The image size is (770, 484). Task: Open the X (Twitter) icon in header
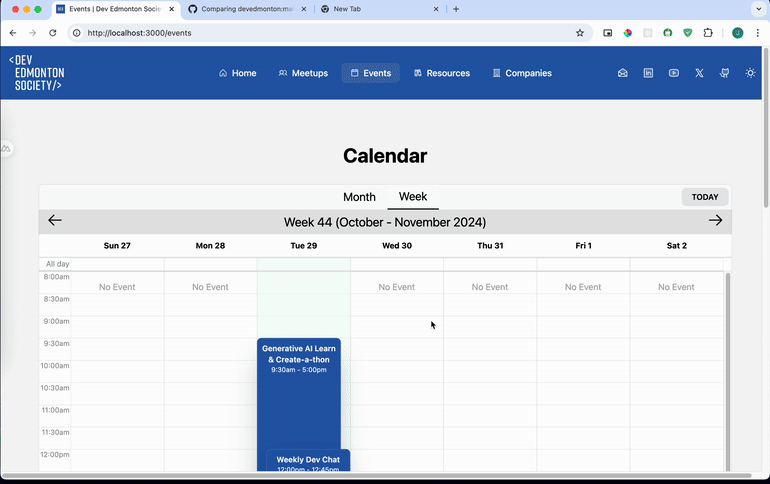click(699, 73)
